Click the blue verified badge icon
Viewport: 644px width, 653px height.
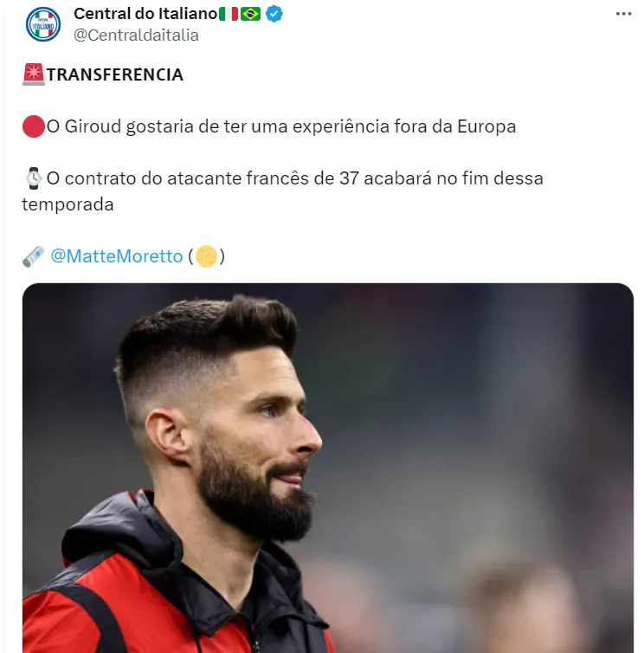point(274,14)
